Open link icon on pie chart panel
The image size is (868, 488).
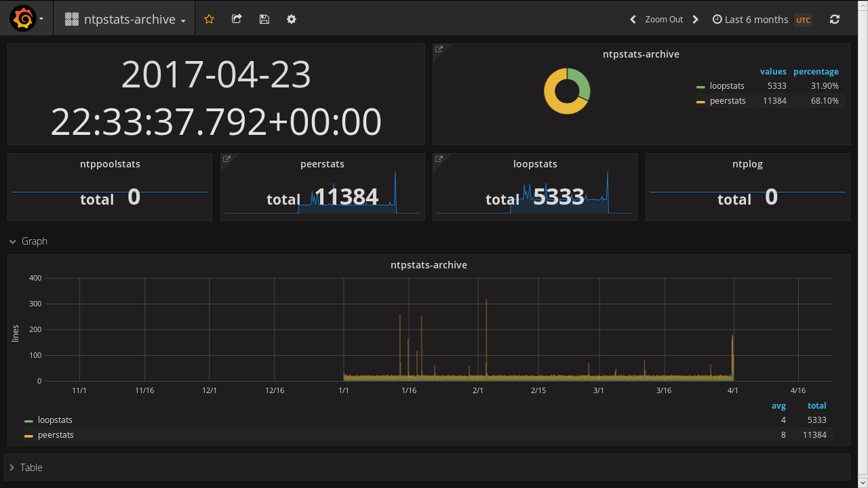439,49
